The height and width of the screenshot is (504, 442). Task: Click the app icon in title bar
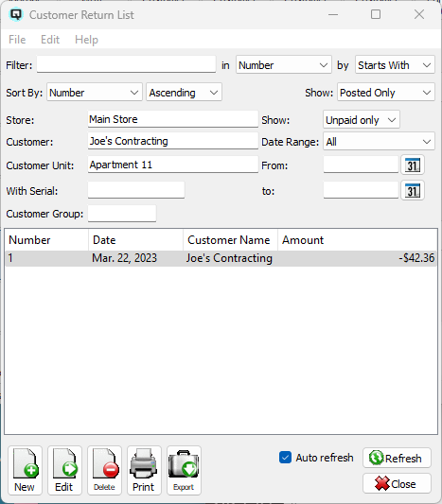[x=16, y=14]
